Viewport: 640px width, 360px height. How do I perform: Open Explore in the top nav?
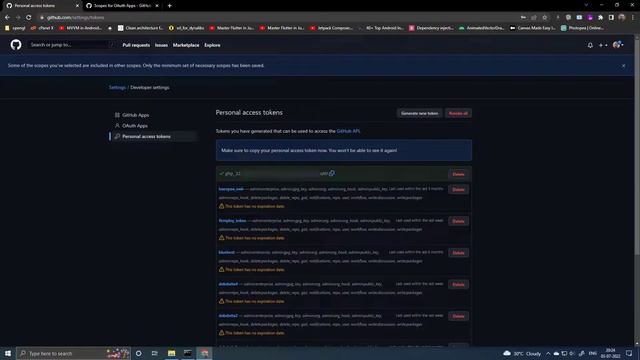pos(212,45)
